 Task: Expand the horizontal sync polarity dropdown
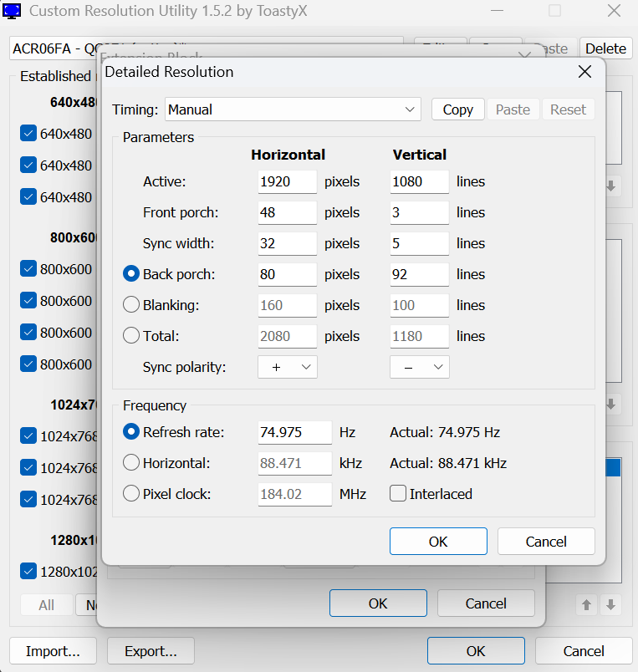(287, 367)
